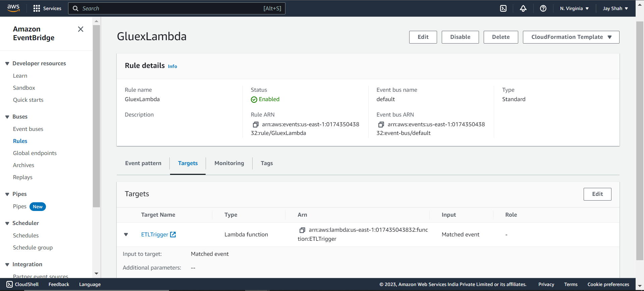Open Archives in sidebar
Image resolution: width=644 pixels, height=291 pixels.
(23, 165)
